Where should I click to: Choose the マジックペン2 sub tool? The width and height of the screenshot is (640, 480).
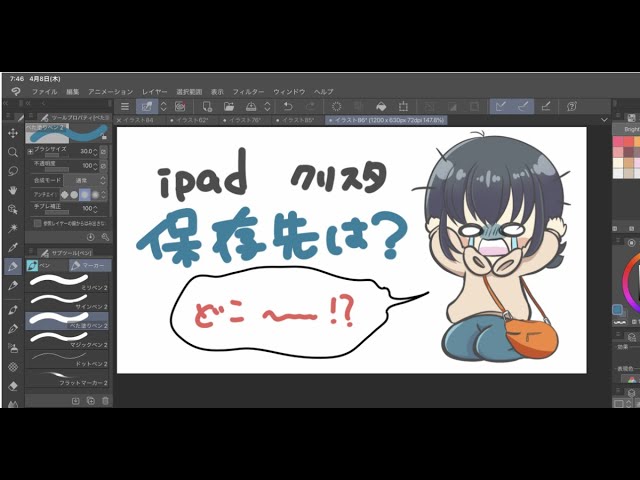pos(67,340)
